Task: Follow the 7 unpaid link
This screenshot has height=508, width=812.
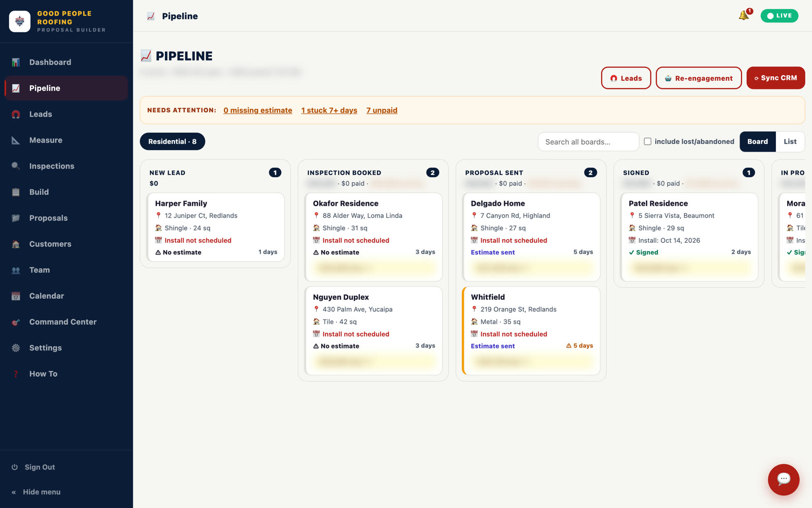Action: [x=382, y=110]
